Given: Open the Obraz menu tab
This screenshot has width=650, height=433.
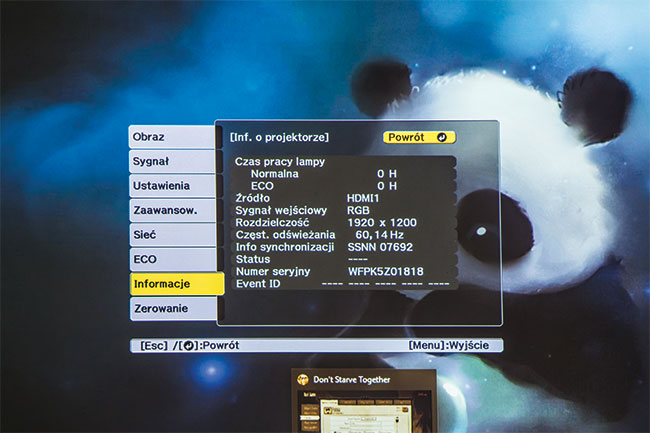Looking at the screenshot, I should tap(170, 137).
